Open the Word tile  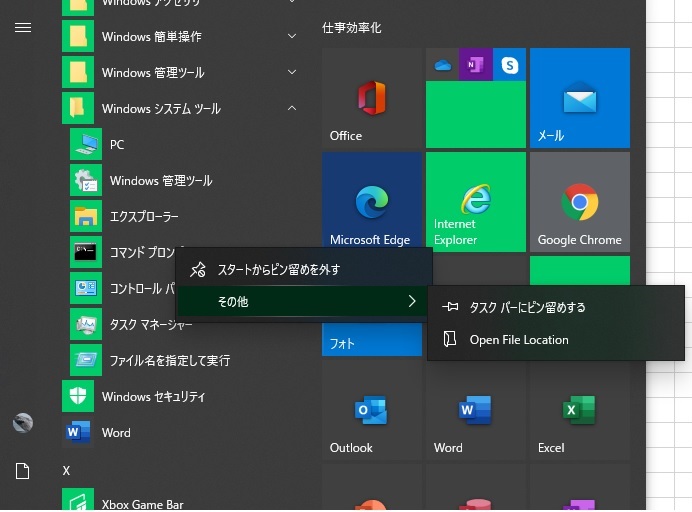(476, 411)
